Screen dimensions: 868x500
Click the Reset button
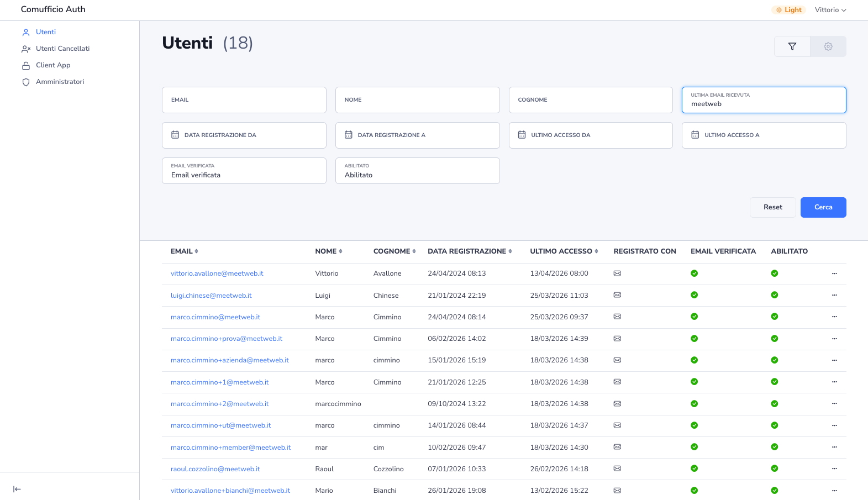(x=772, y=207)
